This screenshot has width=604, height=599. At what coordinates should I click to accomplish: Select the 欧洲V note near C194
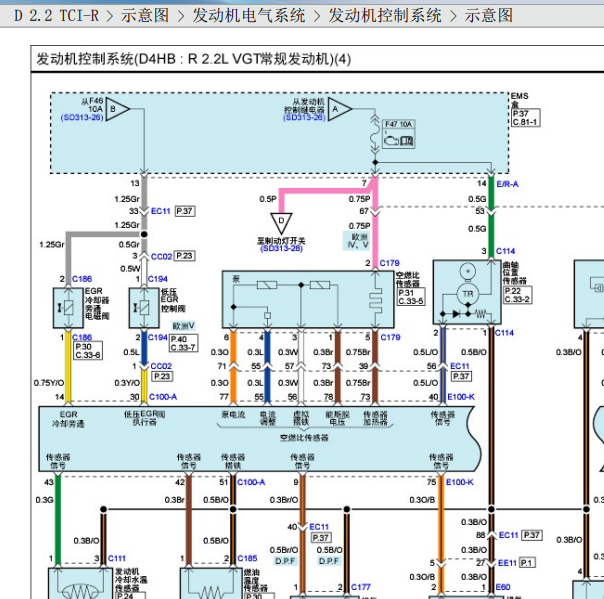(183, 326)
